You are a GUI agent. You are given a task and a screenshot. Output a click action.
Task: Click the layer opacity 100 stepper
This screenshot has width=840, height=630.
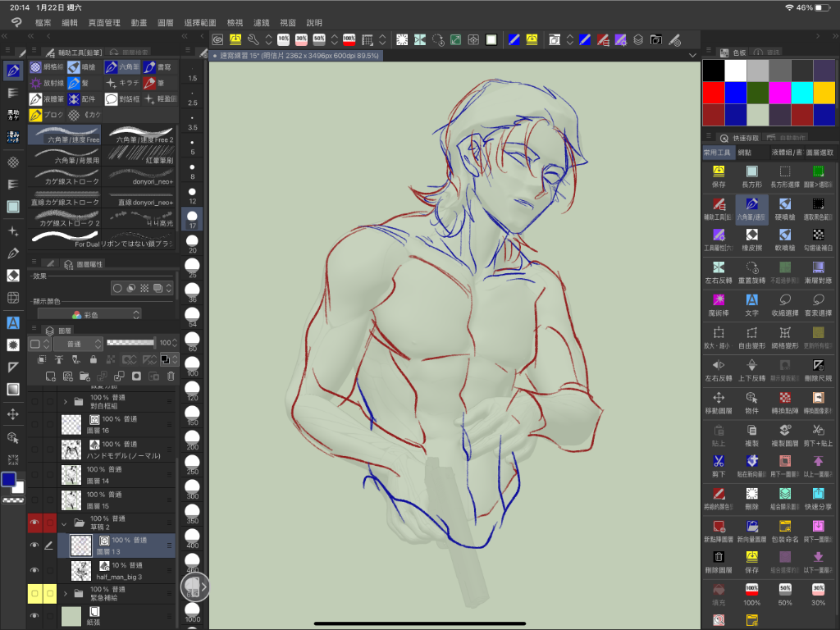click(x=175, y=343)
